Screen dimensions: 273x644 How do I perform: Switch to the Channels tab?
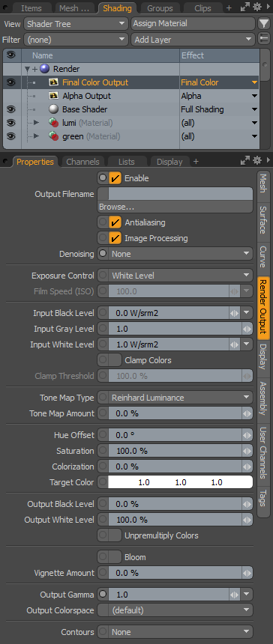(82, 162)
